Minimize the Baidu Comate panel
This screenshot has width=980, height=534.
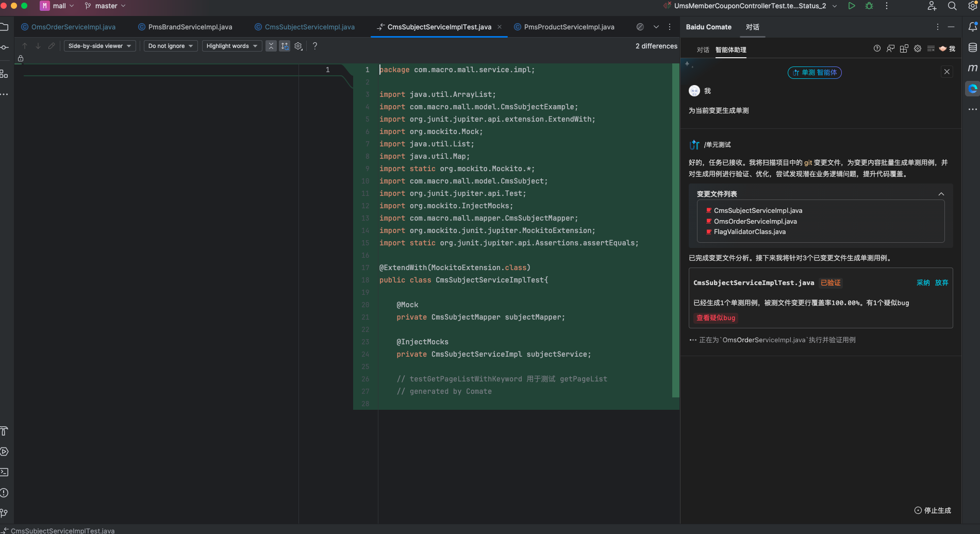[x=951, y=27]
